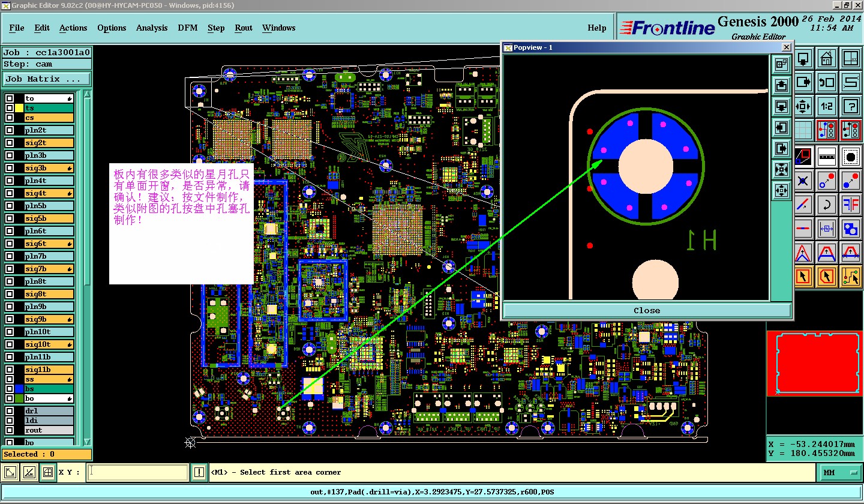This screenshot has height=504, width=864.
Task: Click the octagon pad feature icon
Action: (x=851, y=156)
